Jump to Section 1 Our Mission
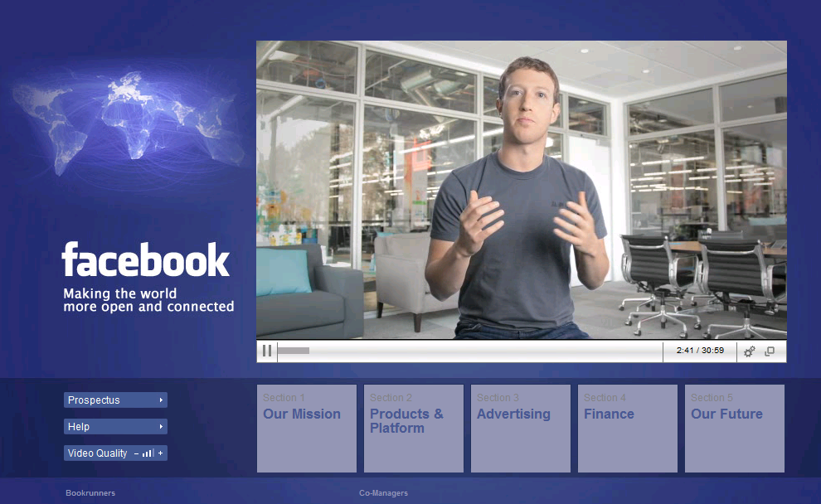Screen dimensions: 821x504 [306, 428]
